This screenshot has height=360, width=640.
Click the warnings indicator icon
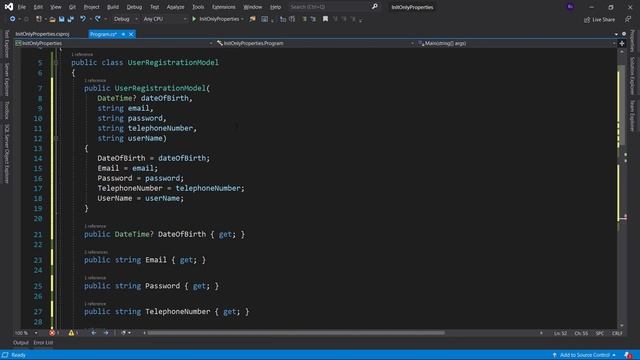click(x=71, y=333)
